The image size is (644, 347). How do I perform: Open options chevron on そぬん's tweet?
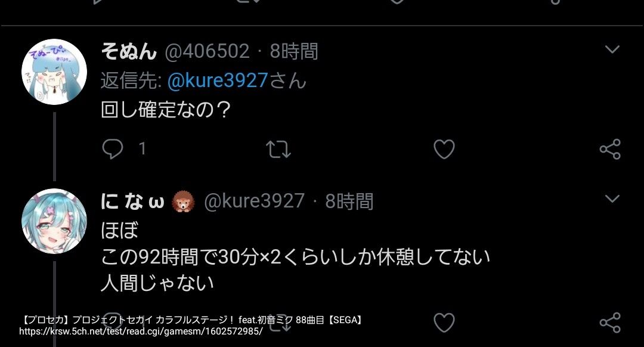click(x=612, y=49)
